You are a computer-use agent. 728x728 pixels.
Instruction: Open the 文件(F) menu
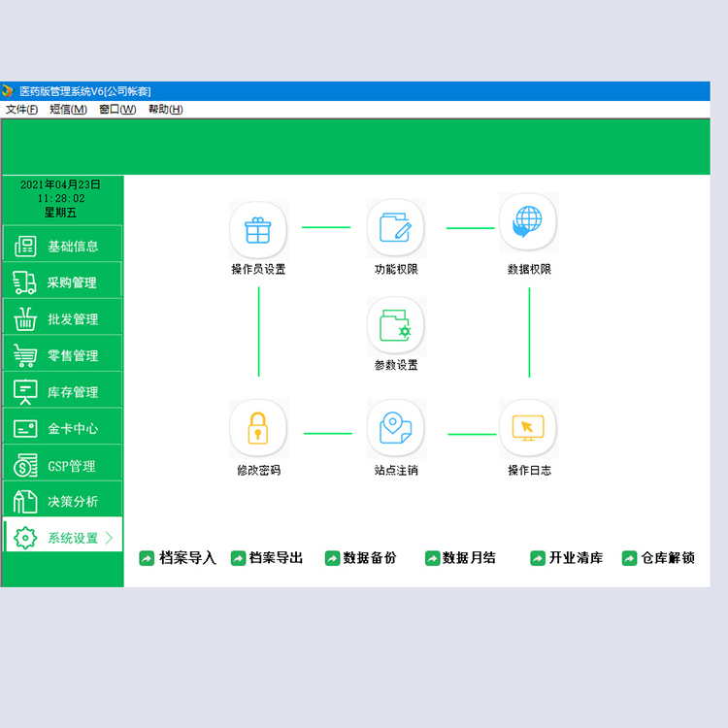point(21,110)
